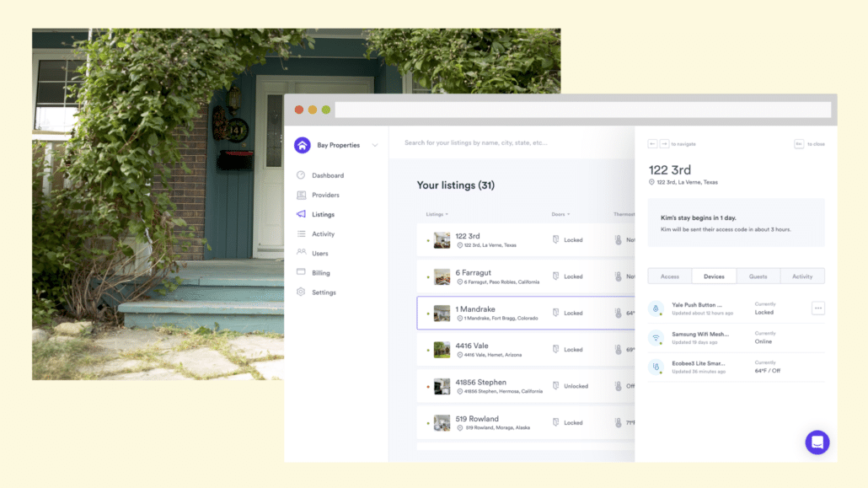Expand the Bay Properties account chevron

(375, 145)
